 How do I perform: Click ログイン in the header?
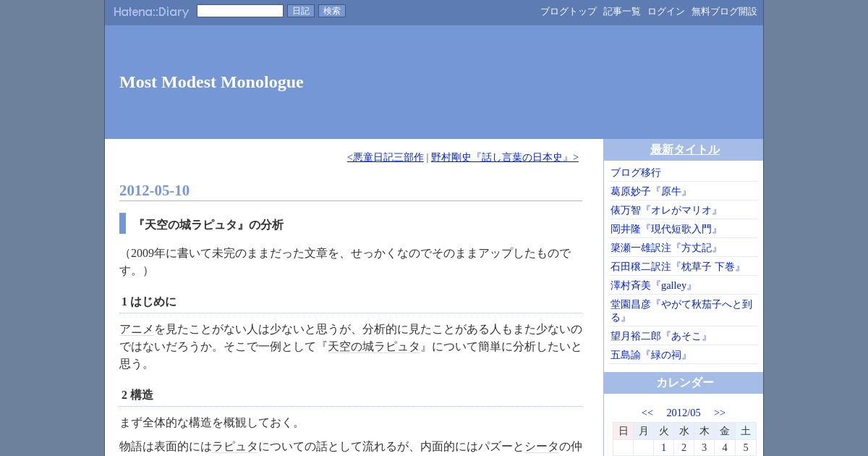pos(666,12)
